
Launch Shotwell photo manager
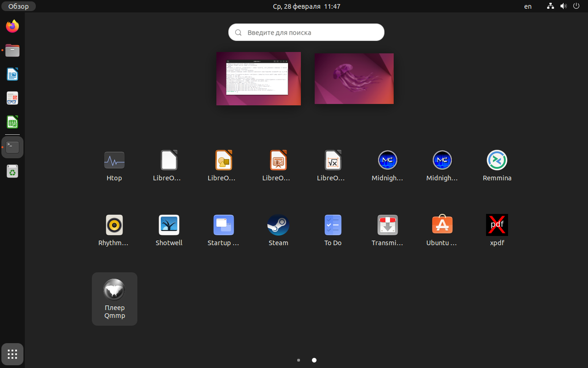click(169, 231)
